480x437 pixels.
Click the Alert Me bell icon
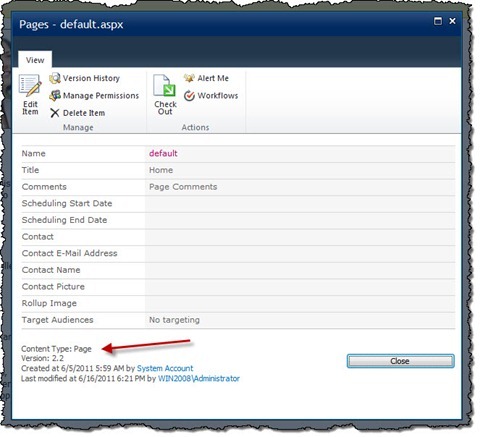coord(189,78)
